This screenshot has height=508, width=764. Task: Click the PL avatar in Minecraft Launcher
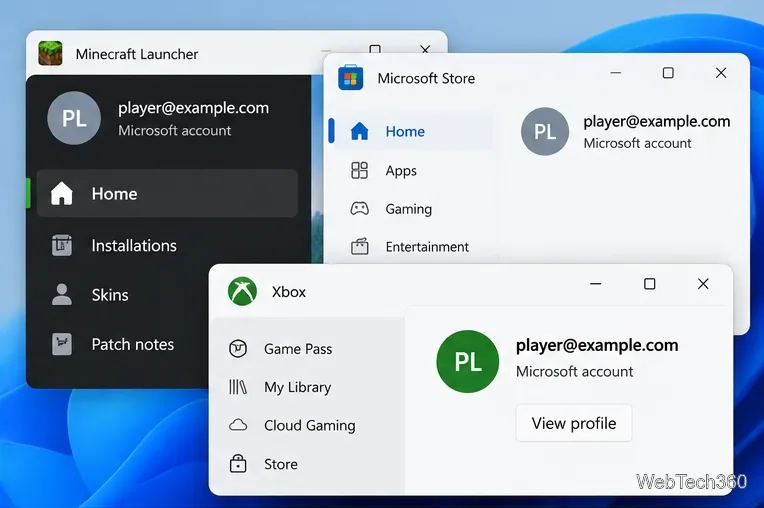coord(74,118)
